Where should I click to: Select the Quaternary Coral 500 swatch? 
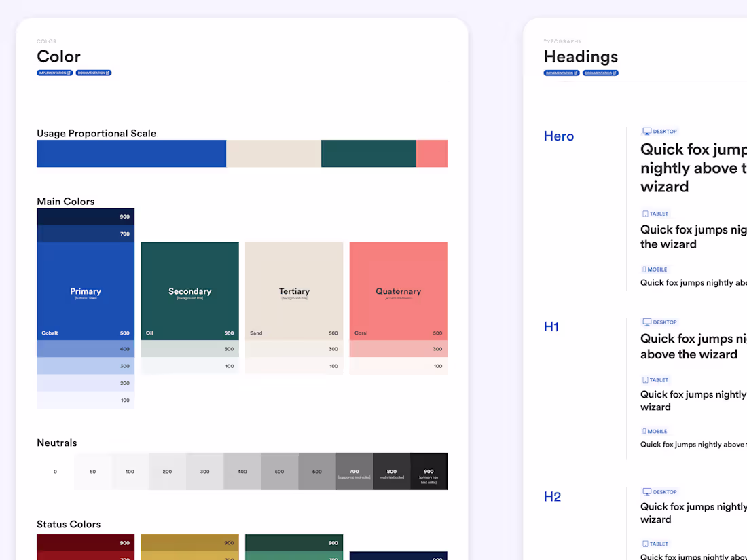398,291
